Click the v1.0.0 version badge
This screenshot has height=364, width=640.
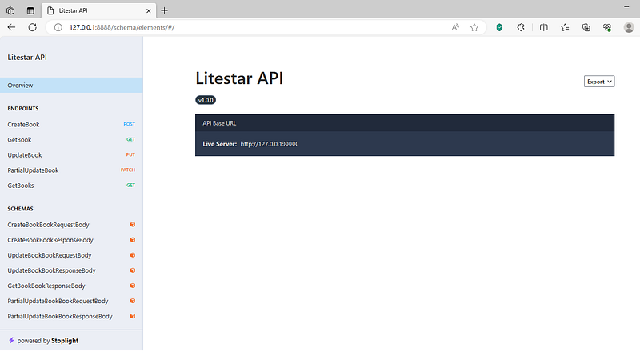[x=206, y=100]
